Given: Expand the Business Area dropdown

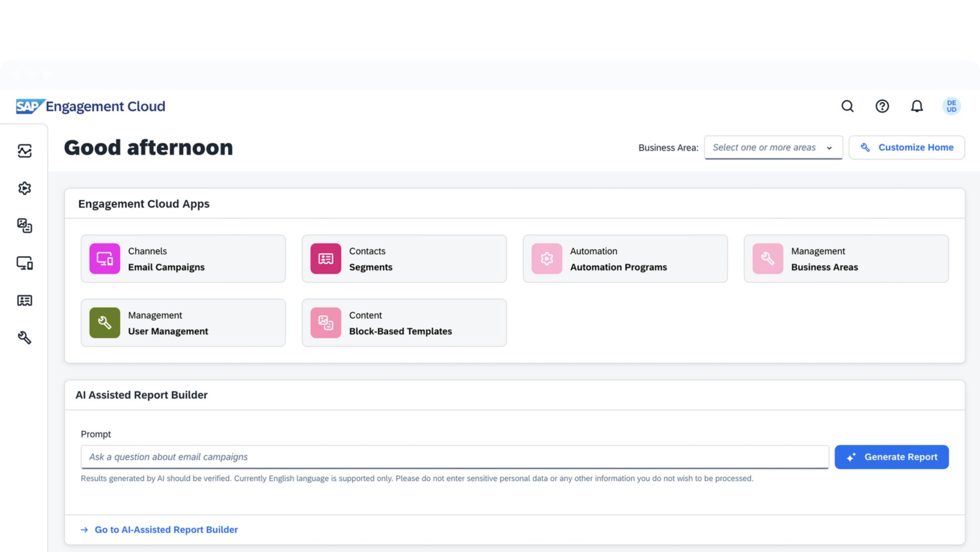Looking at the screenshot, I should pos(764,148).
